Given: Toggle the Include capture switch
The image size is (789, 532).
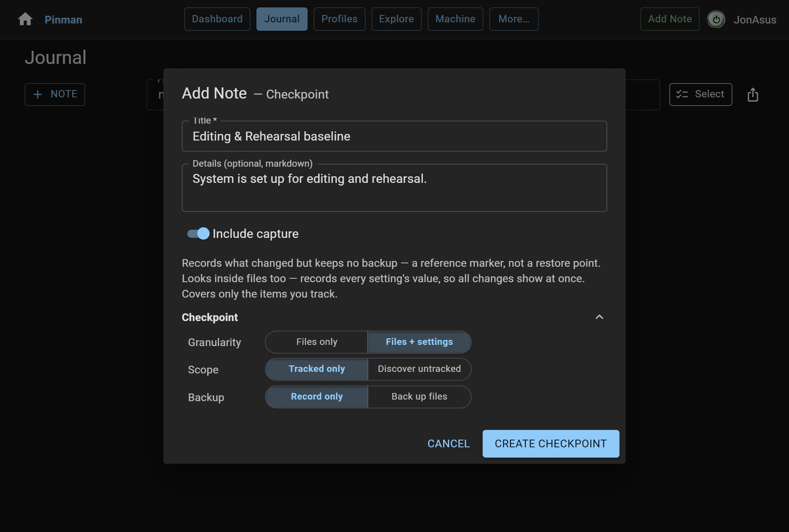Looking at the screenshot, I should (x=198, y=234).
